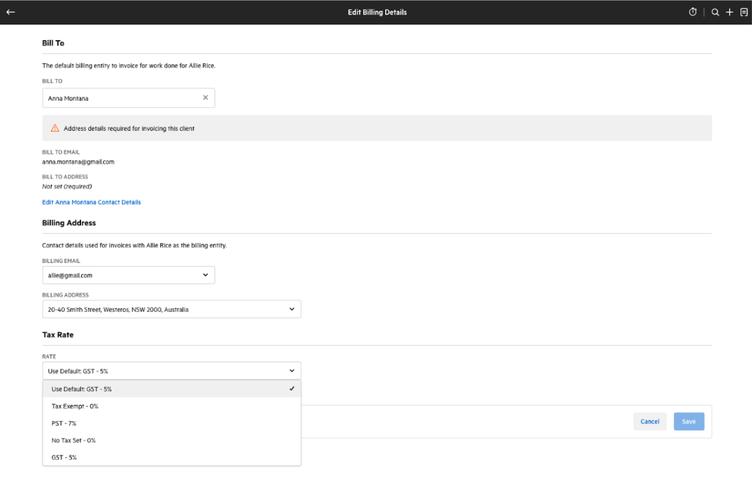This screenshot has width=752, height=477.
Task: Click Not set (required) address text
Action: 67,186
